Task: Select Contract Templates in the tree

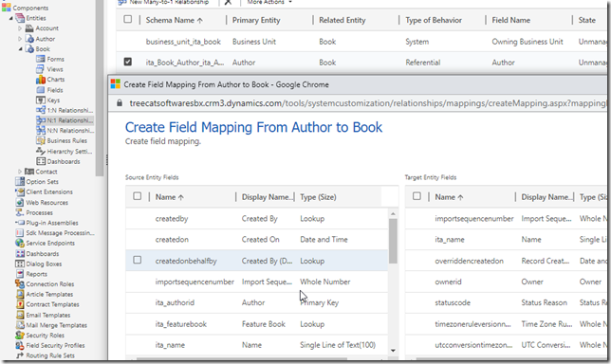Action: pos(47,304)
